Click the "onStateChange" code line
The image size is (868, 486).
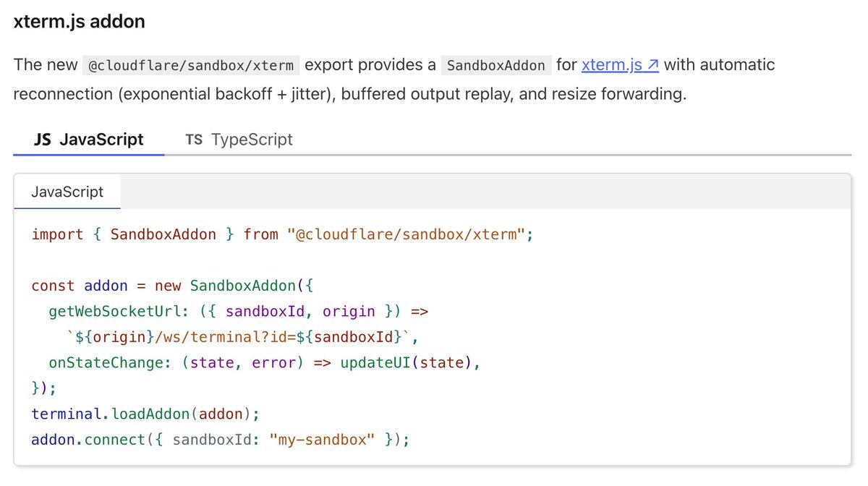point(265,363)
